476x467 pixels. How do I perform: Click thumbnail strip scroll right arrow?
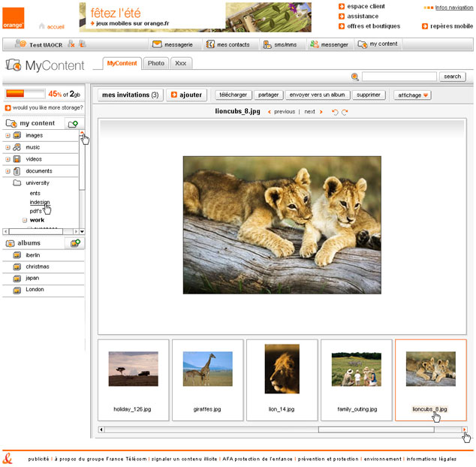(x=464, y=429)
